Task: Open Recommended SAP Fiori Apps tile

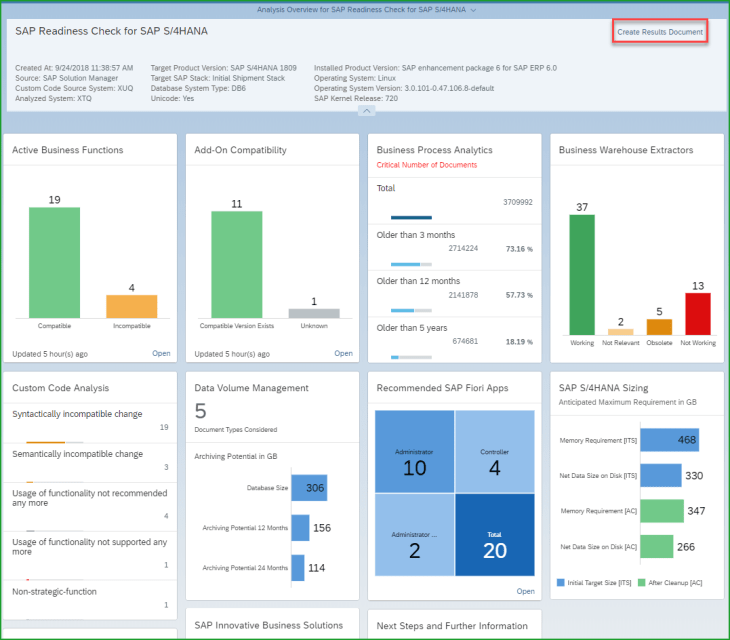Action: point(525,591)
